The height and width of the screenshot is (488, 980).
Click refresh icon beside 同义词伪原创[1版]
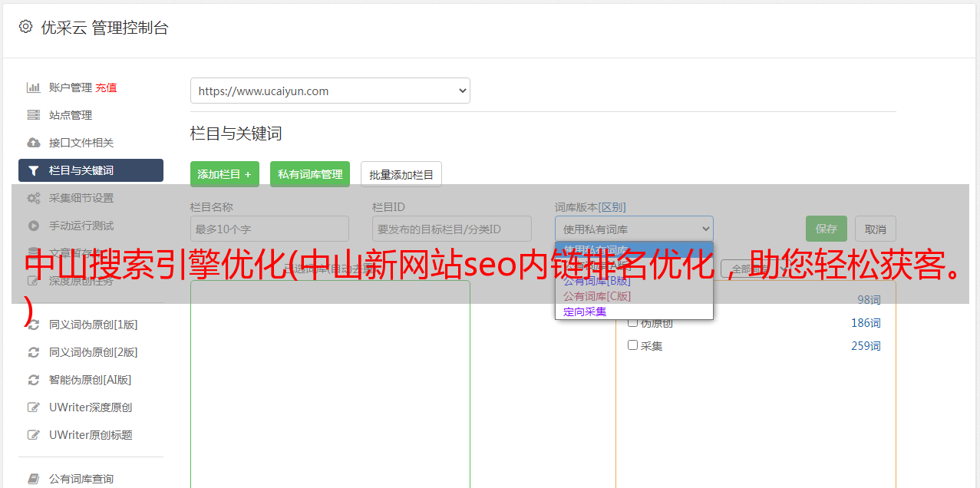pos(34,325)
